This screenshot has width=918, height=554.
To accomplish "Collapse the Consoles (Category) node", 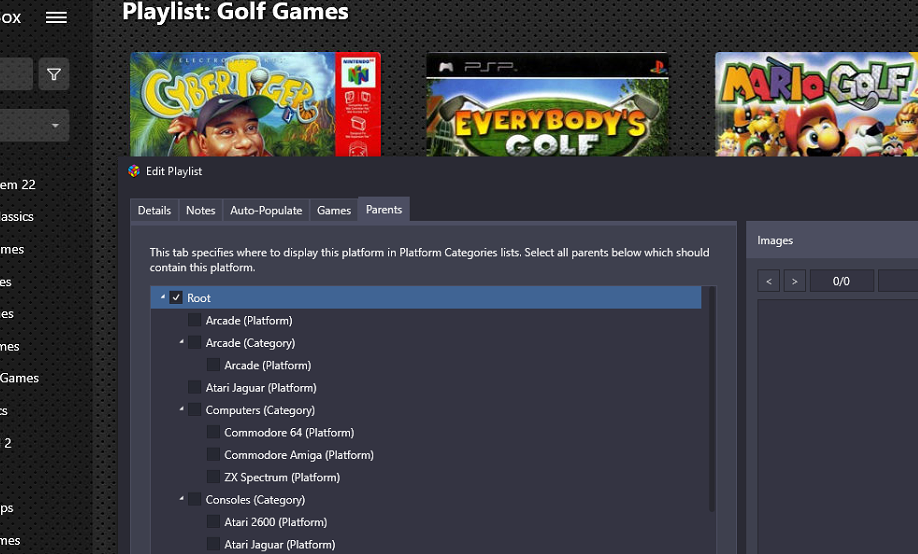I will click(x=181, y=498).
